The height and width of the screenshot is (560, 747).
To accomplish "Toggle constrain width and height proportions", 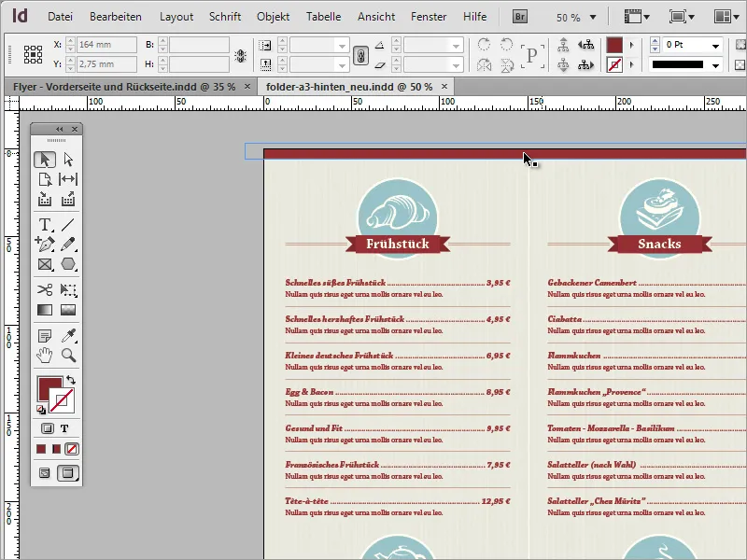I will pos(241,56).
